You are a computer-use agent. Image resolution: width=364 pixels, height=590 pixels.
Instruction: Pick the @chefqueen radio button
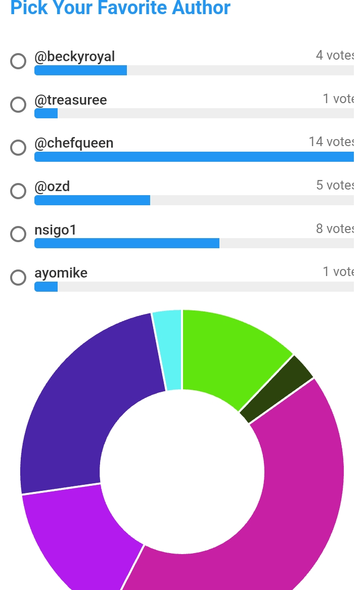(x=18, y=148)
